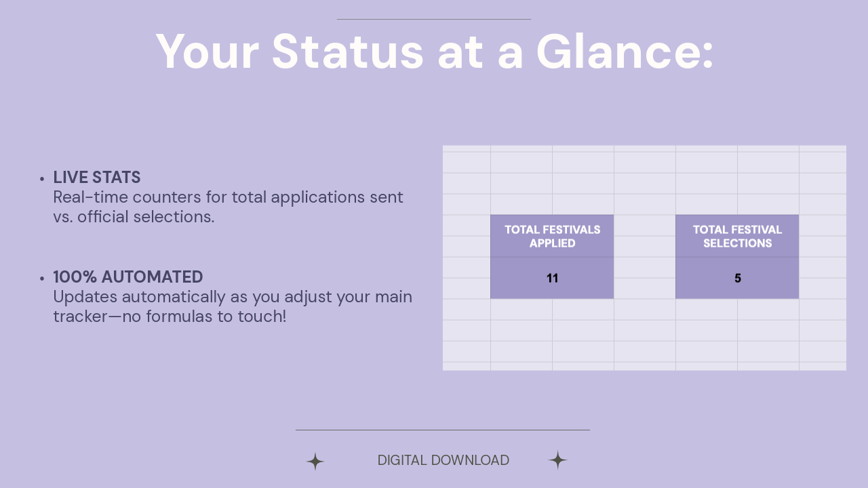Click the Your Status at a Glance title
The height and width of the screenshot is (488, 868).
pos(435,52)
